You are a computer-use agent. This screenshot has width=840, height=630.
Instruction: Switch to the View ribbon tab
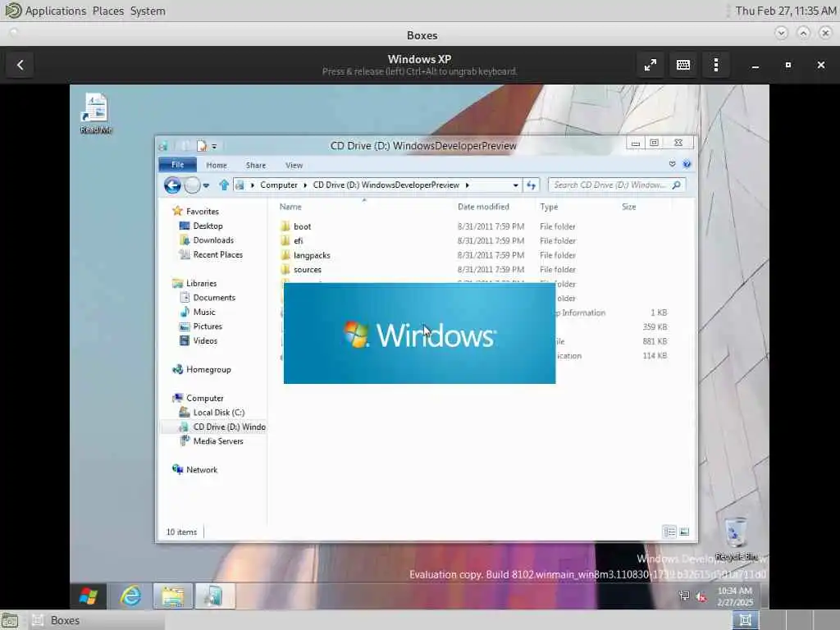click(294, 166)
